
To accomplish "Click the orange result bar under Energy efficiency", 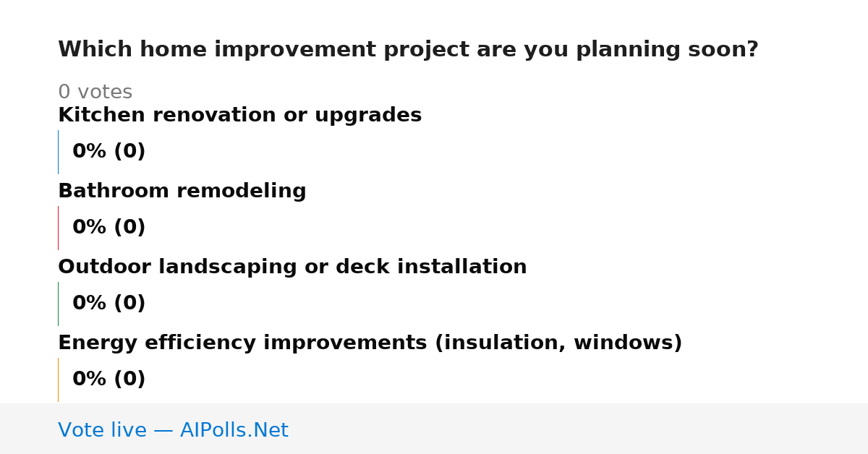I will click(x=58, y=380).
